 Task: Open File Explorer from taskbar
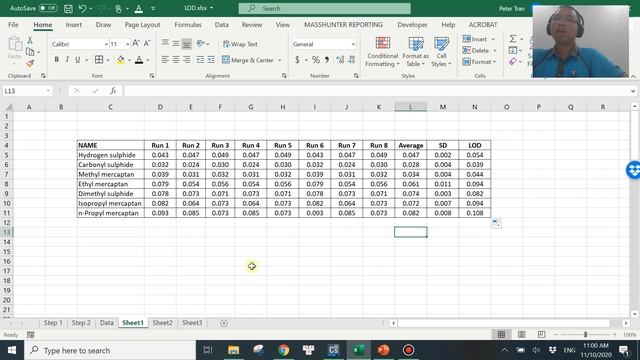[x=233, y=350]
